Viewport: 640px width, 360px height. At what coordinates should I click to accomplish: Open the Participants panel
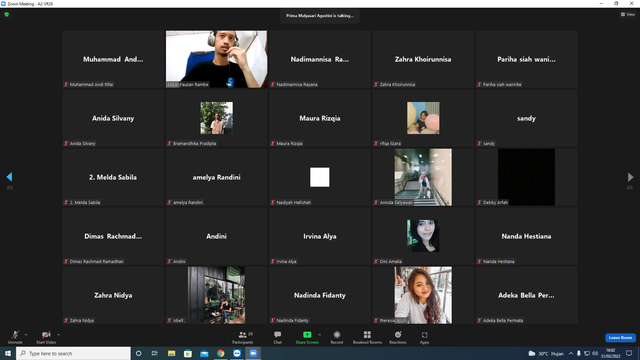(243, 337)
